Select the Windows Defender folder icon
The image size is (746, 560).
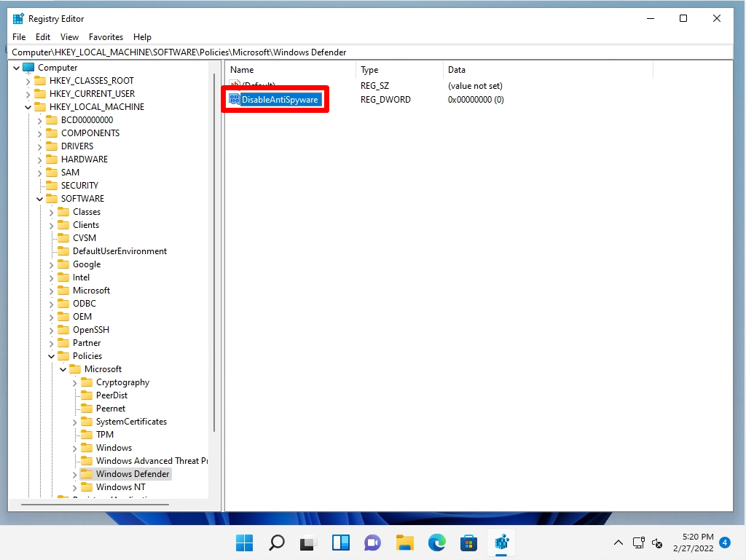87,474
